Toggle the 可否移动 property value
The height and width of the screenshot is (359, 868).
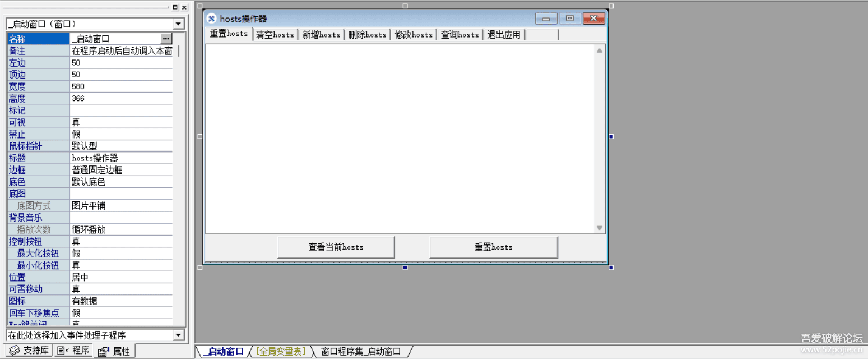pyautogui.click(x=120, y=288)
